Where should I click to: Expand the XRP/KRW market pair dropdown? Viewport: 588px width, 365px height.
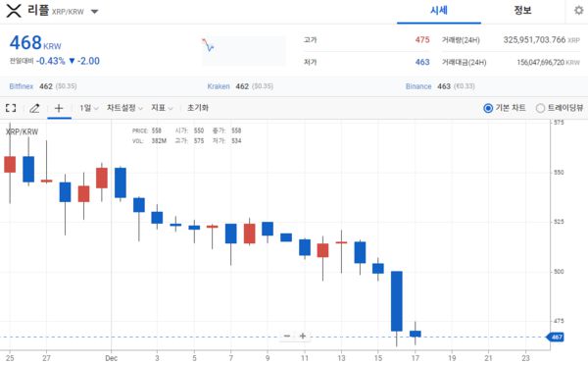[94, 12]
